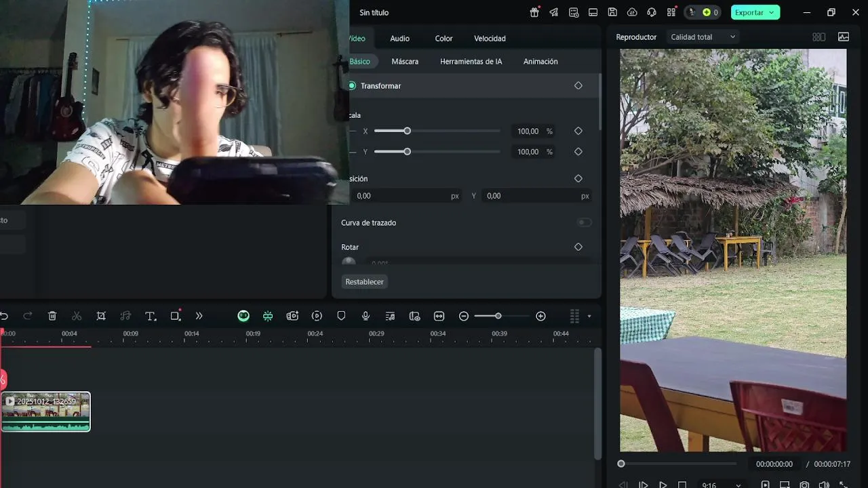The width and height of the screenshot is (868, 488).
Task: Open the timeline view options dropdown arrow
Action: pos(589,316)
